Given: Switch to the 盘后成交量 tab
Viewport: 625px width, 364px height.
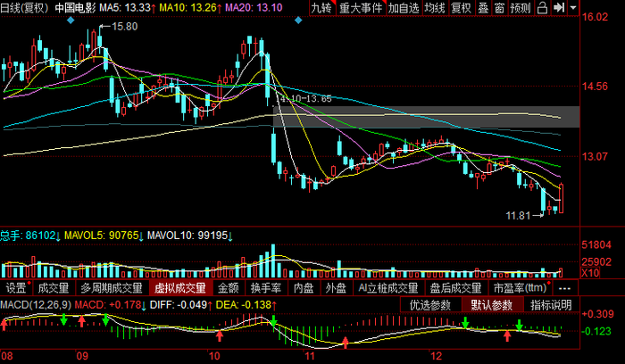Looking at the screenshot, I should point(455,287).
